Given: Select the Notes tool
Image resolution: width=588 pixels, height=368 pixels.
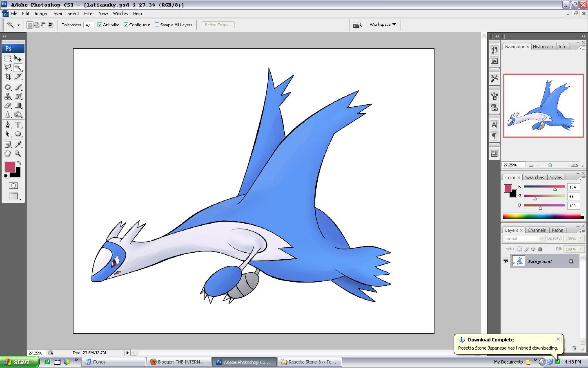Looking at the screenshot, I should click(x=8, y=144).
